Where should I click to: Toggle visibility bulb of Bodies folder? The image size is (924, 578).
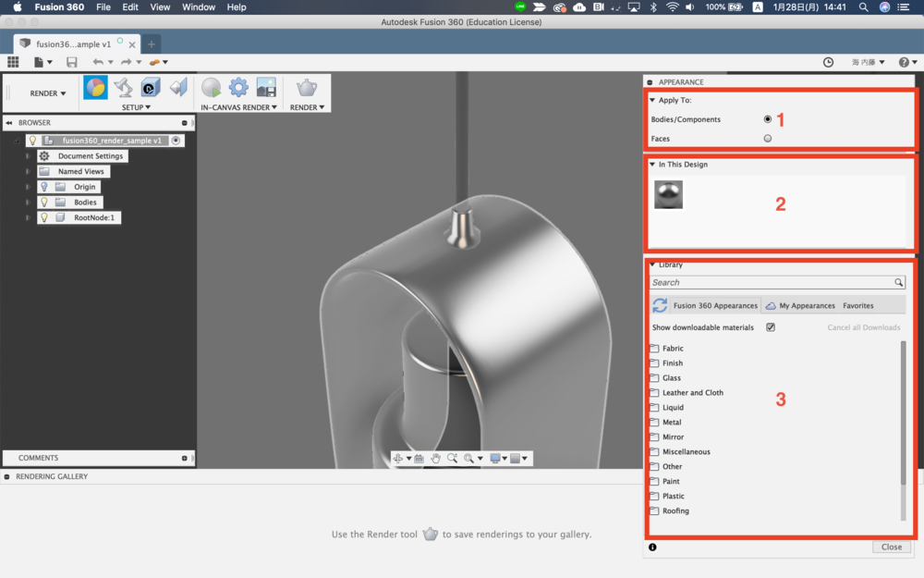point(43,202)
